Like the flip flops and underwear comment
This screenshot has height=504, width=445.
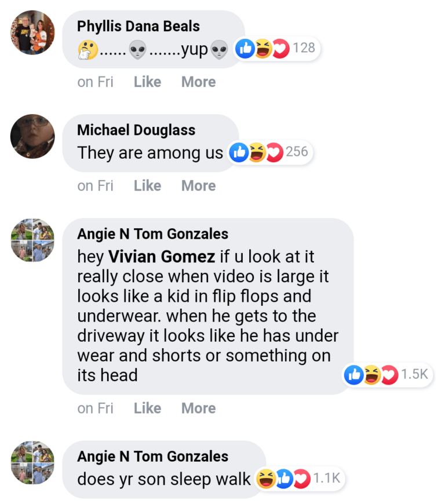147,408
